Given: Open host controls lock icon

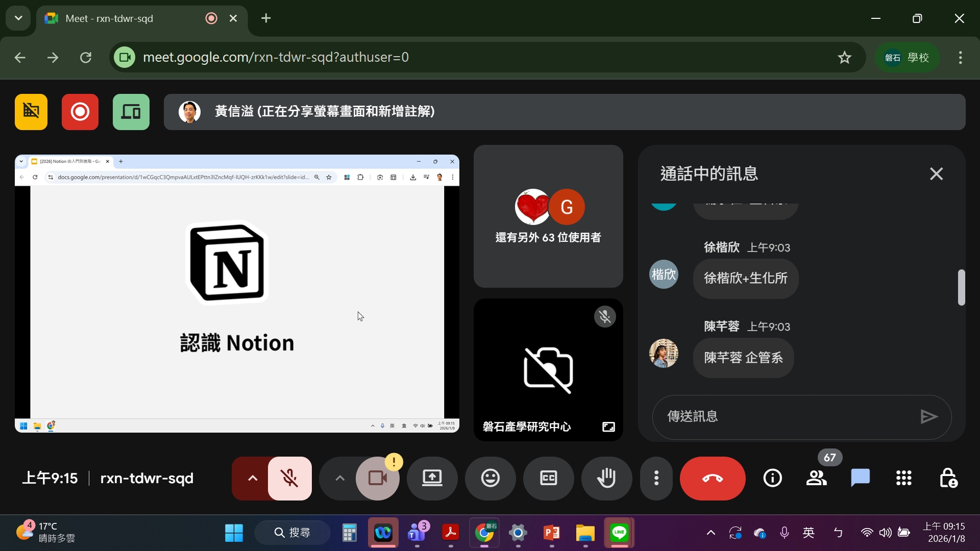Looking at the screenshot, I should (x=948, y=478).
